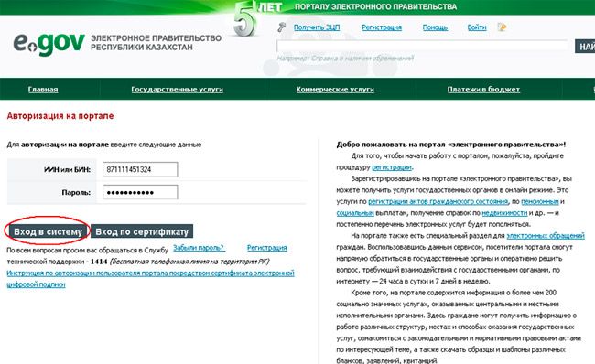
Task: Click the ИИН или БИН input field
Action: point(140,169)
